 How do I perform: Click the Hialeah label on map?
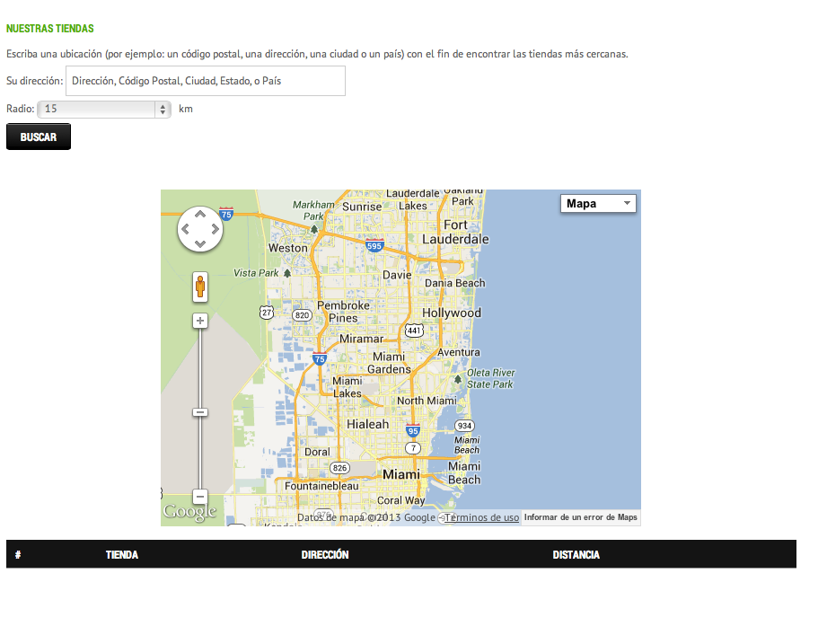point(367,424)
